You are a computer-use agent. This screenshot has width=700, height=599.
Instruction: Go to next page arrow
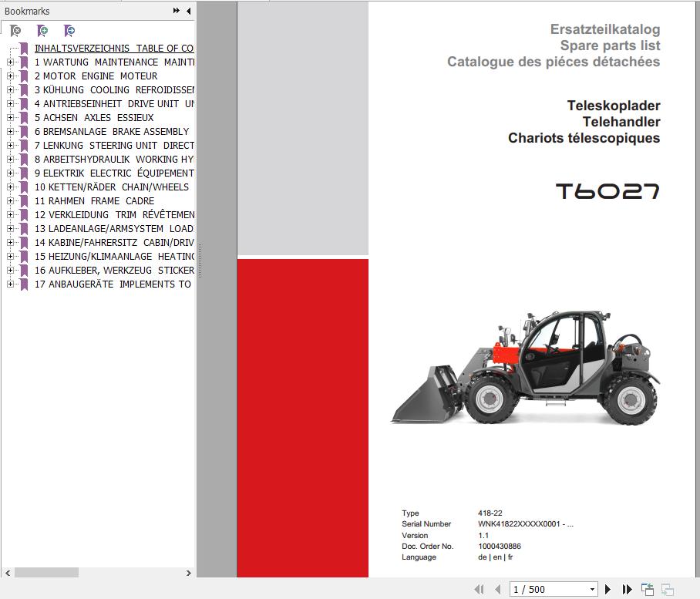[x=607, y=589]
